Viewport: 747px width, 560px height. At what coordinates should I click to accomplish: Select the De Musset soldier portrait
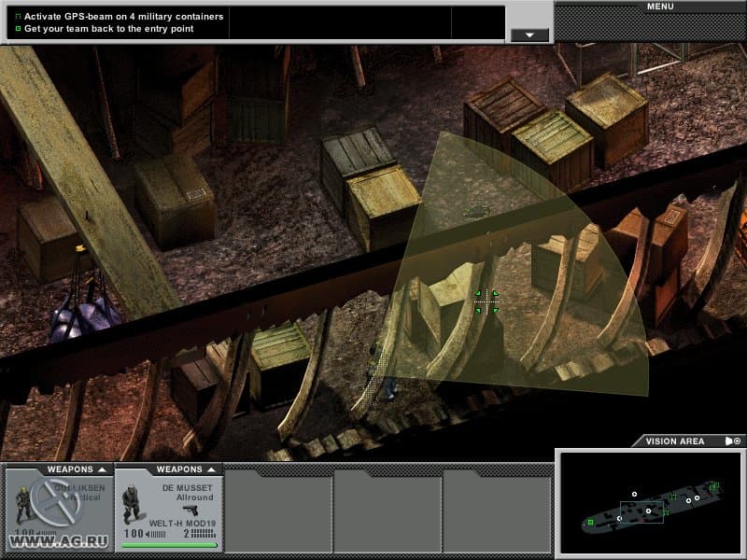(x=132, y=504)
